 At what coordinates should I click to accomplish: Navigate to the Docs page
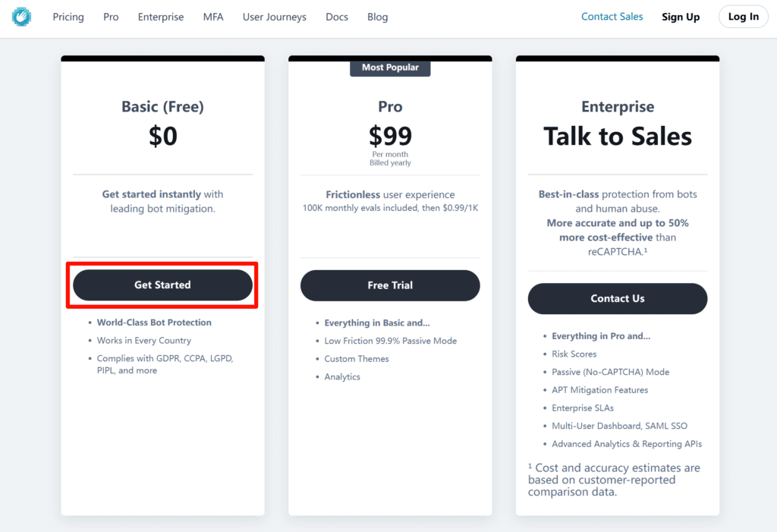click(x=337, y=17)
